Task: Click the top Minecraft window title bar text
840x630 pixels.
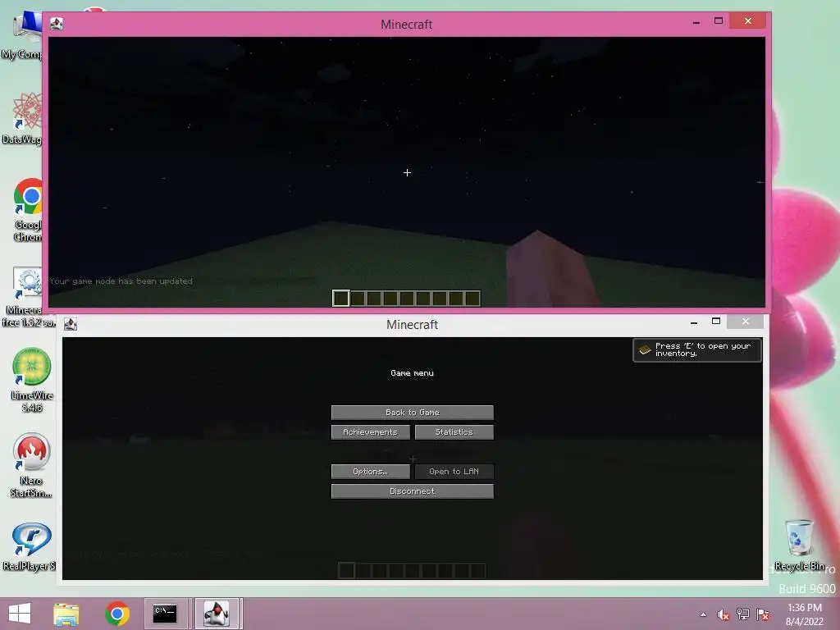Action: coord(406,24)
